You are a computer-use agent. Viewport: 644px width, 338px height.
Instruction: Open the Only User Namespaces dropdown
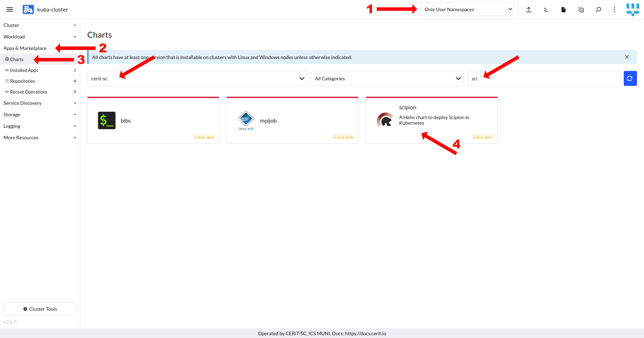point(469,9)
